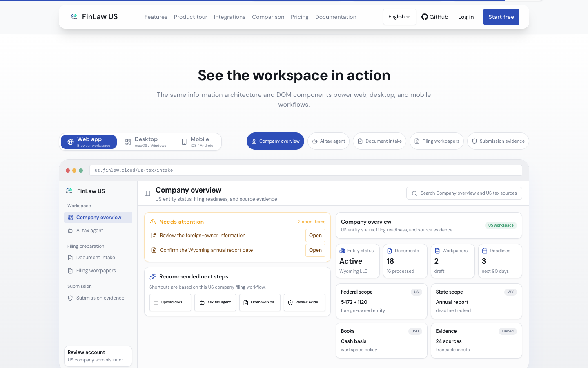Click the Log in link
The image size is (588, 368).
tap(466, 17)
